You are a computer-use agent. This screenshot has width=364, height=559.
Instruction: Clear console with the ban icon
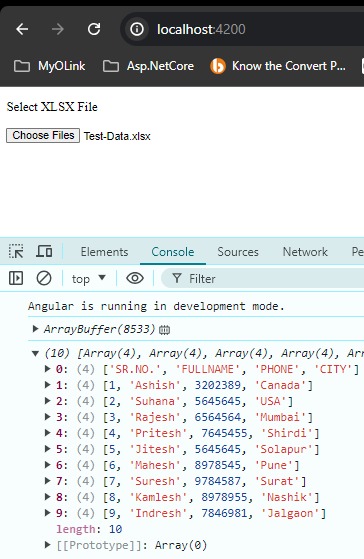coord(44,278)
